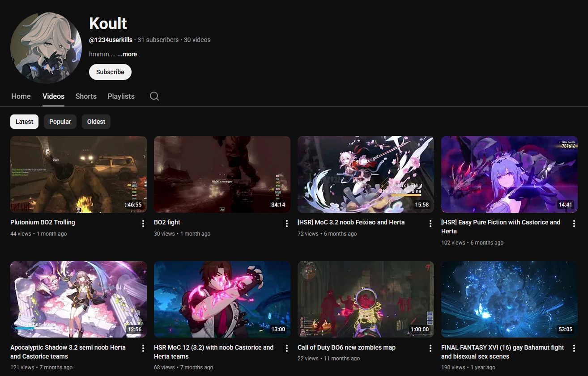Sort videos by Latest
This screenshot has height=376, width=588.
pyautogui.click(x=24, y=122)
